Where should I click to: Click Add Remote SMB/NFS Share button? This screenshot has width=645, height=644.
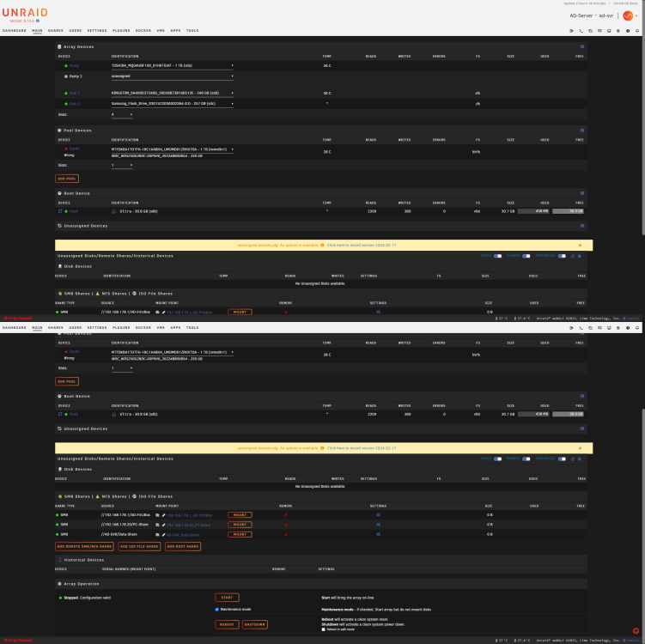[84, 546]
